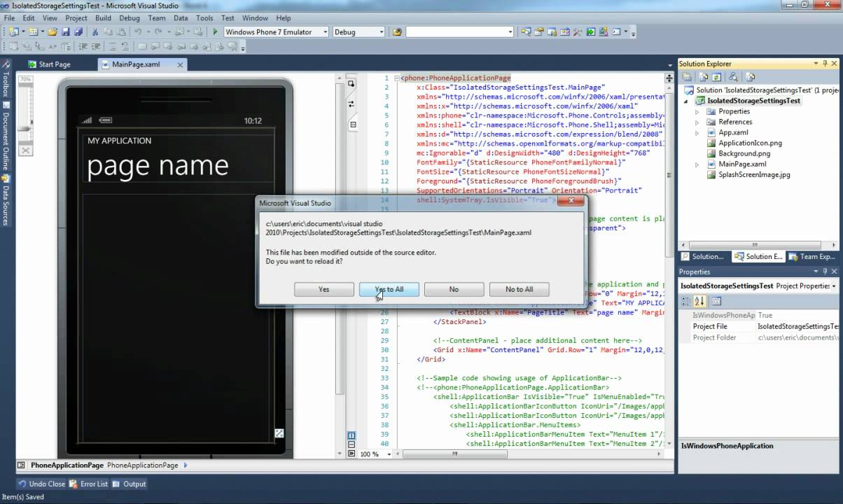Start debugging with green play icon
Image resolution: width=843 pixels, height=504 pixels.
click(215, 32)
